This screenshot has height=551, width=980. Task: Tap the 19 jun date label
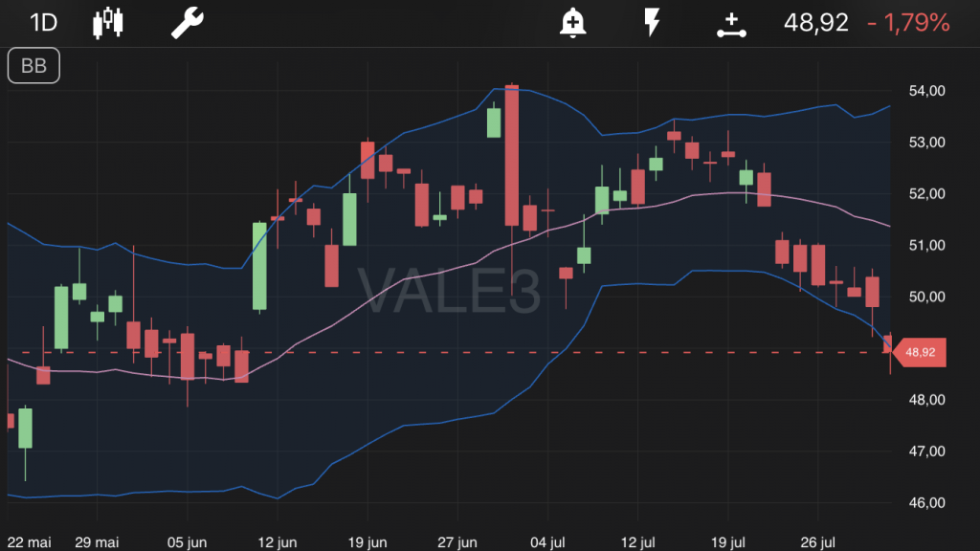[367, 542]
